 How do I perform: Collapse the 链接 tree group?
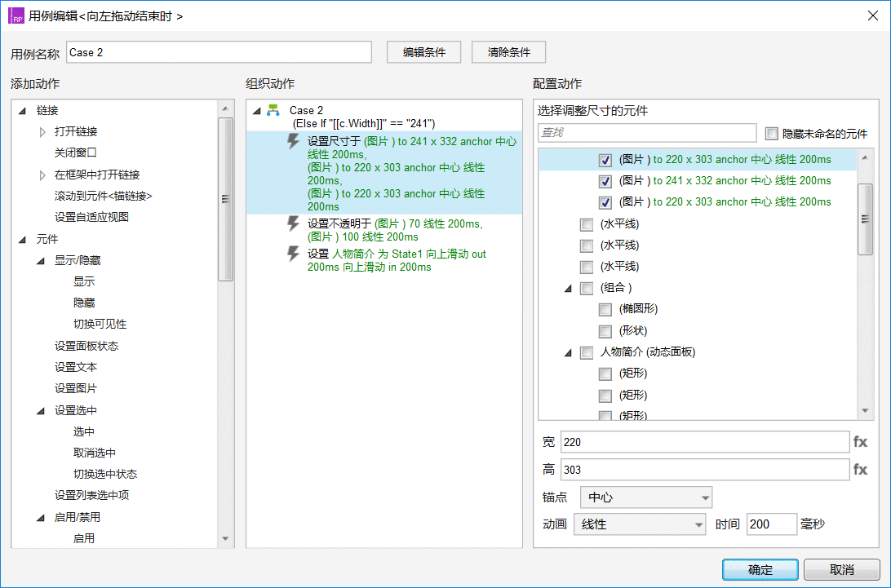[x=23, y=111]
